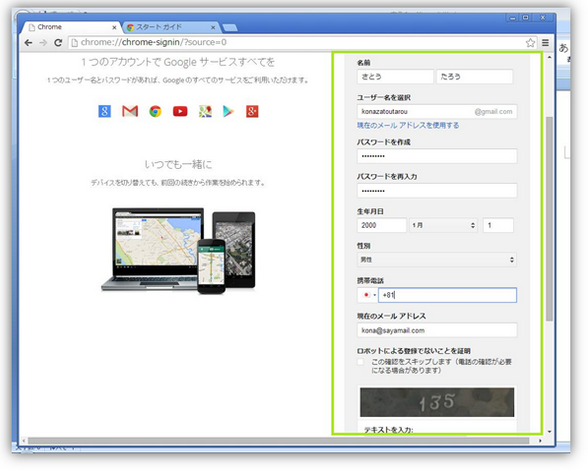The width and height of the screenshot is (588, 470).
Task: Click the いつでも一緒に heading text
Action: 178,164
